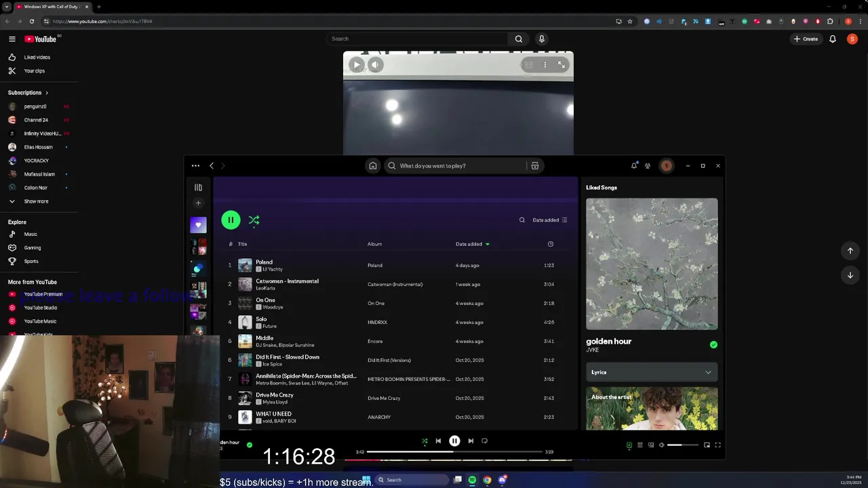Open YouTube hamburger guide menu
Screen dimensions: 868x488
point(12,39)
